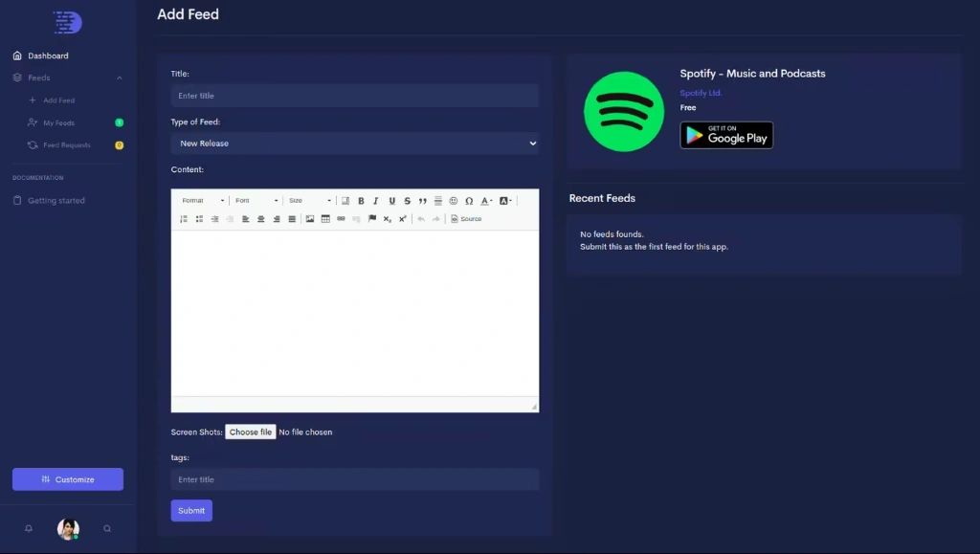Viewport: 980px width, 554px height.
Task: Open the background color picker dropdown
Action: 505,201
